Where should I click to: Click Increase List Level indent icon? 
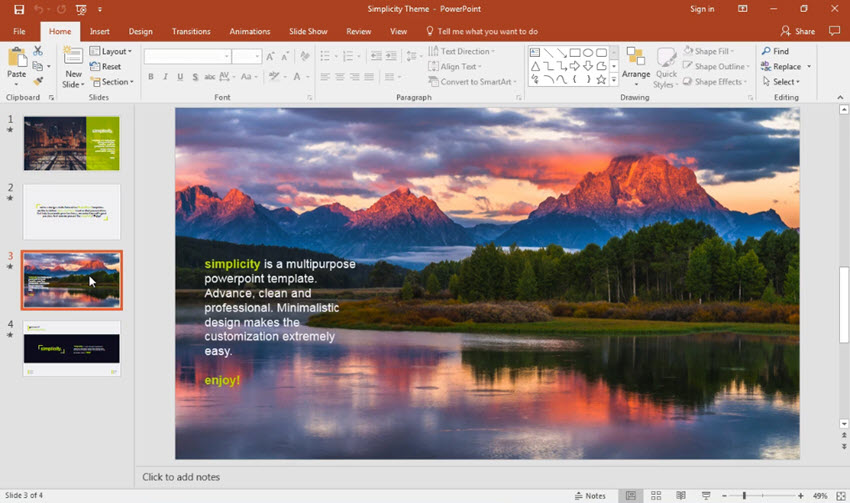(391, 56)
